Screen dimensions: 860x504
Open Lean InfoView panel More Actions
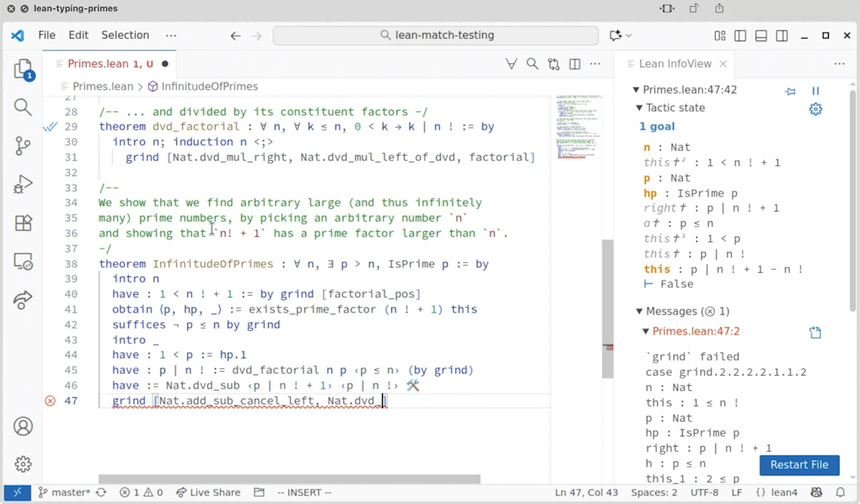click(x=839, y=64)
